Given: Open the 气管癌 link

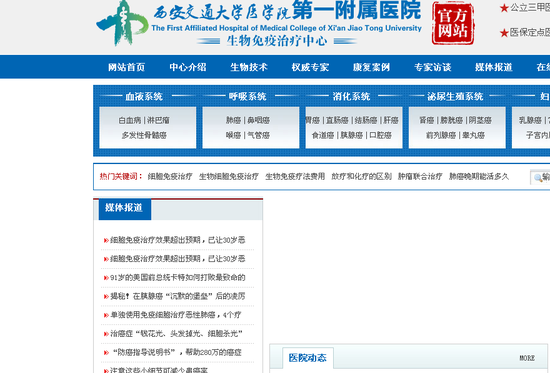Looking at the screenshot, I should [259, 135].
